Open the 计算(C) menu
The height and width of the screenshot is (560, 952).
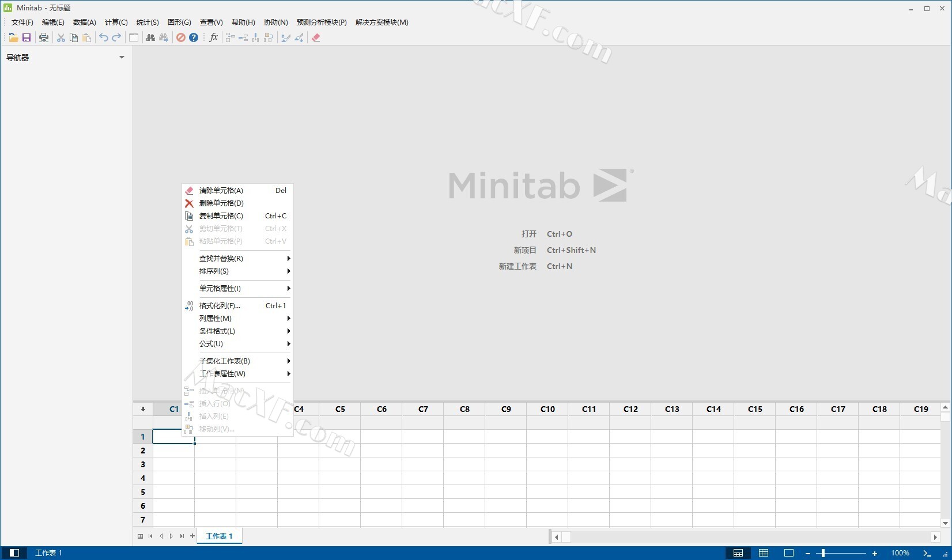pos(116,22)
